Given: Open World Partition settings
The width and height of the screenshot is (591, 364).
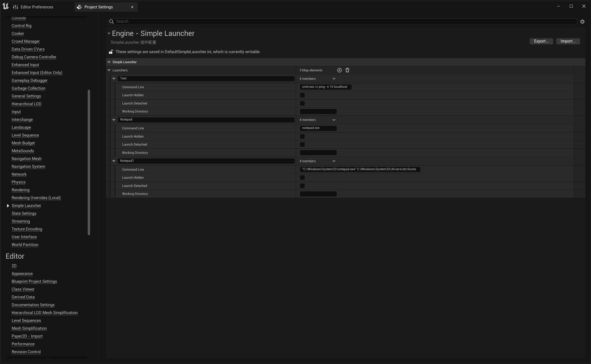Looking at the screenshot, I should (x=25, y=245).
